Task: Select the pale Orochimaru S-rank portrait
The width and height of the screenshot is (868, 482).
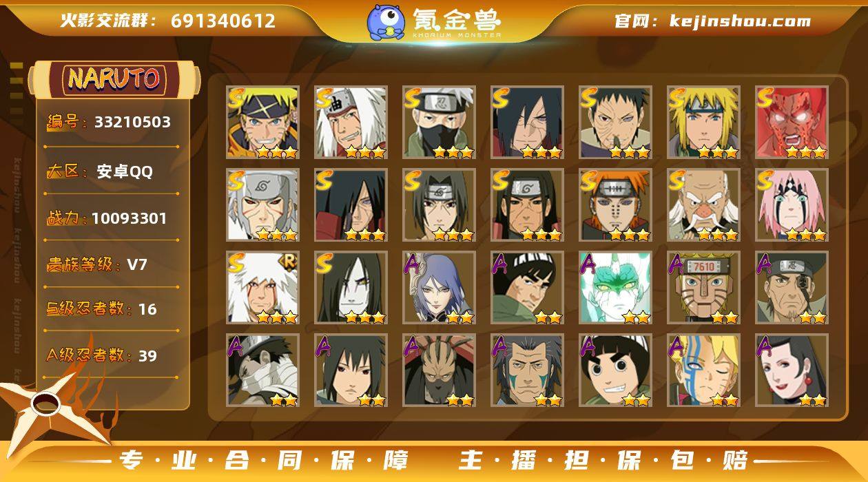Action: coord(351,288)
